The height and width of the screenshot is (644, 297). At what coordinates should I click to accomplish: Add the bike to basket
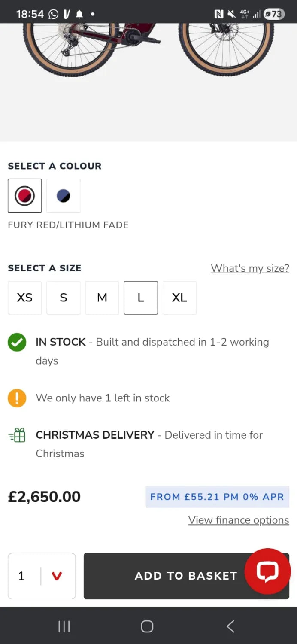click(172, 576)
